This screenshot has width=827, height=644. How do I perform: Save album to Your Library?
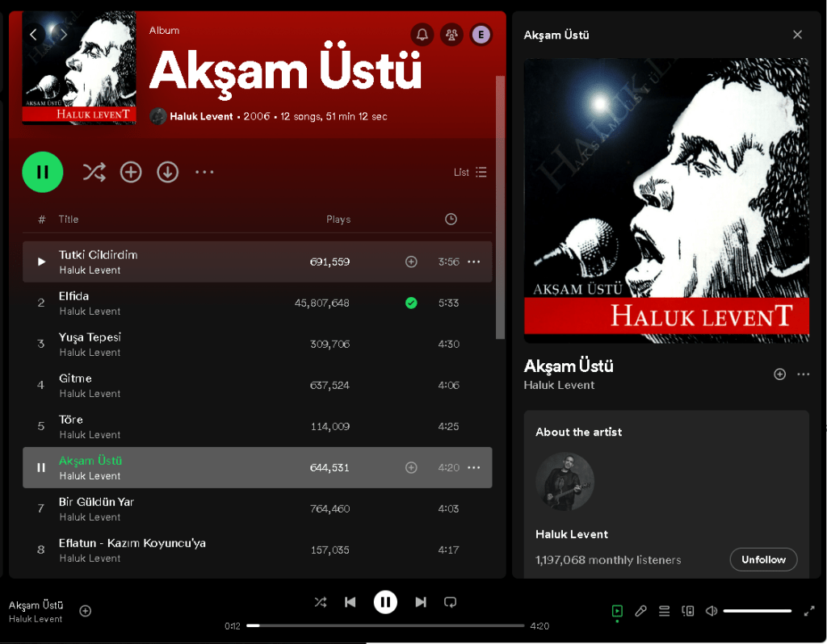tap(131, 173)
